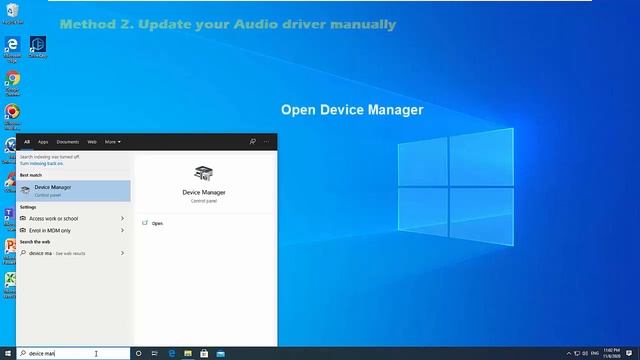Open the Excel desktop shortcut

9,284
